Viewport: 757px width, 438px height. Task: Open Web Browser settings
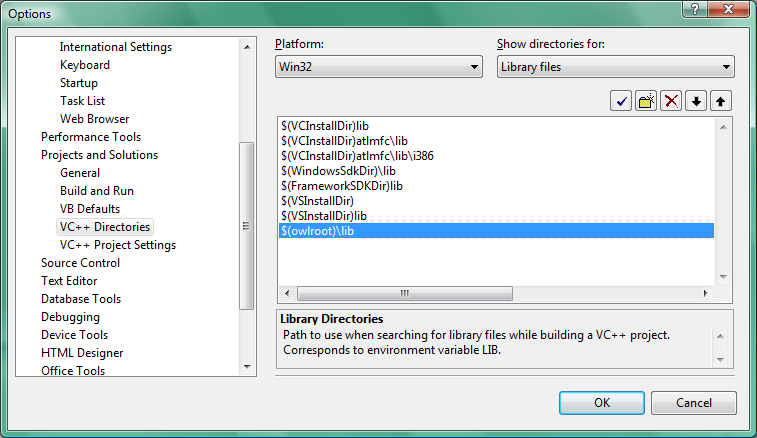95,119
